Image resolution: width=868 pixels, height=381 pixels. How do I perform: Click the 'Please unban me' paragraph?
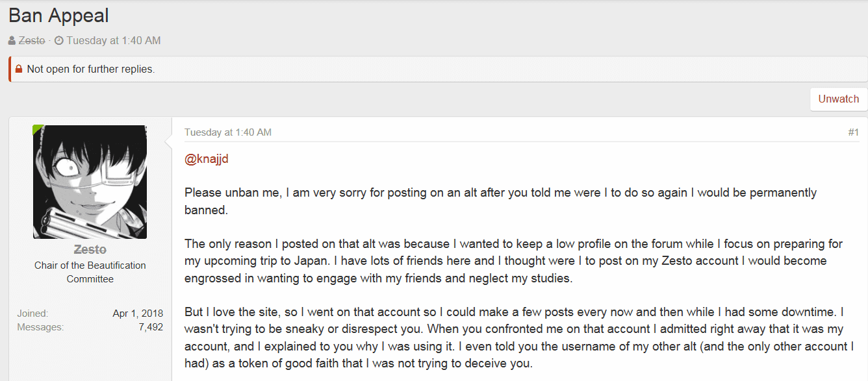pos(500,201)
